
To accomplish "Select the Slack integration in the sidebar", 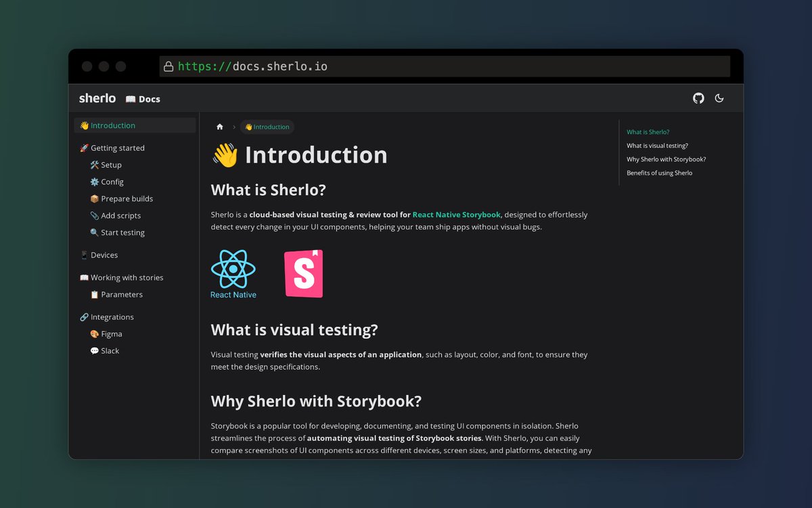I will tap(108, 350).
